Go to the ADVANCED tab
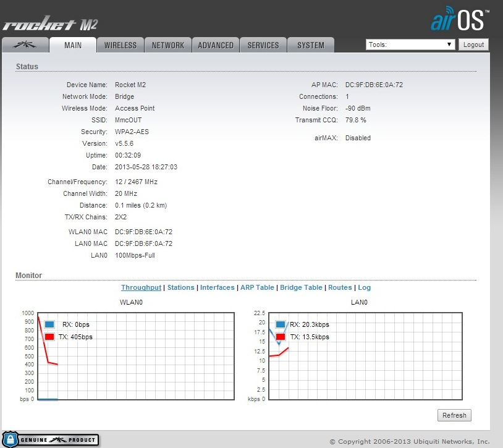 pyautogui.click(x=216, y=45)
